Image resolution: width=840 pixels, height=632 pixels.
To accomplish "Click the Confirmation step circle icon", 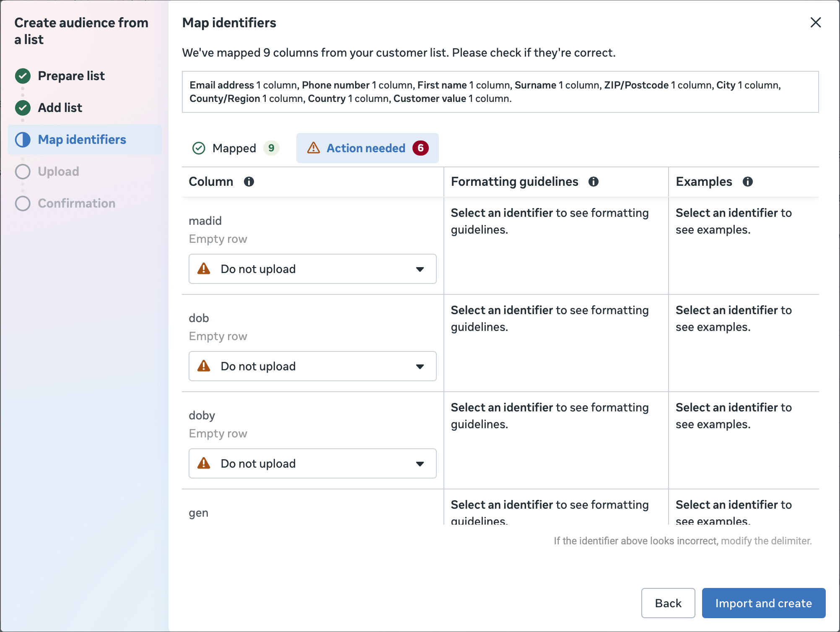I will click(x=23, y=203).
